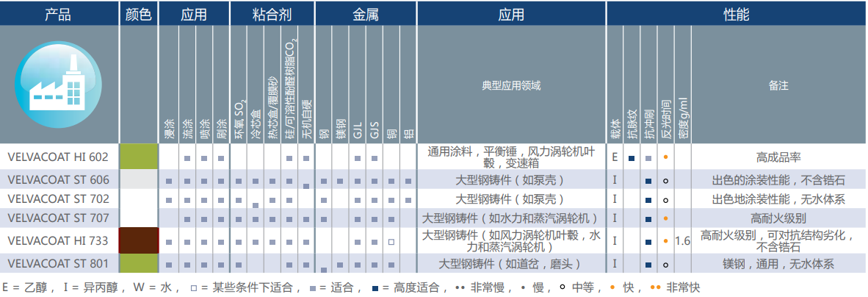Click the rotated 热芯盒/覆膜砂 column label
This screenshot has width=868, height=297.
tap(272, 107)
